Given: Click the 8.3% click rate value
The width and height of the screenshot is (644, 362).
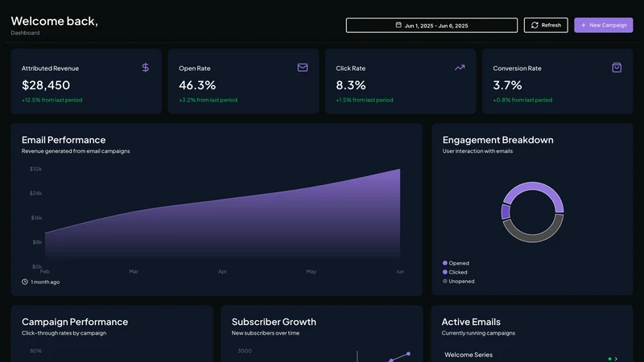Looking at the screenshot, I should [351, 85].
